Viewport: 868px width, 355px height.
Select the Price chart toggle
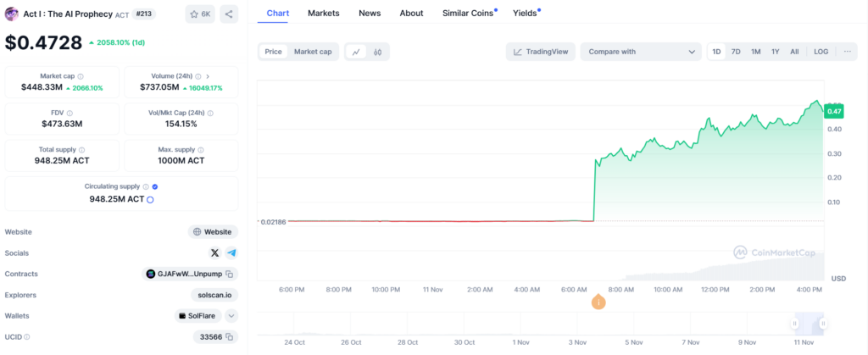tap(273, 52)
